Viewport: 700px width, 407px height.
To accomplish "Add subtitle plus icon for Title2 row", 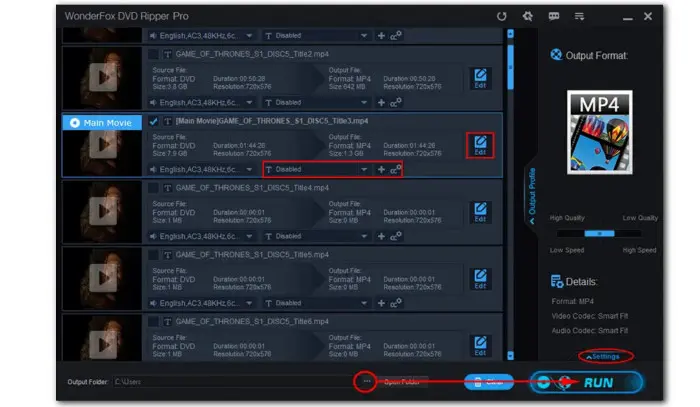I will coord(381,103).
